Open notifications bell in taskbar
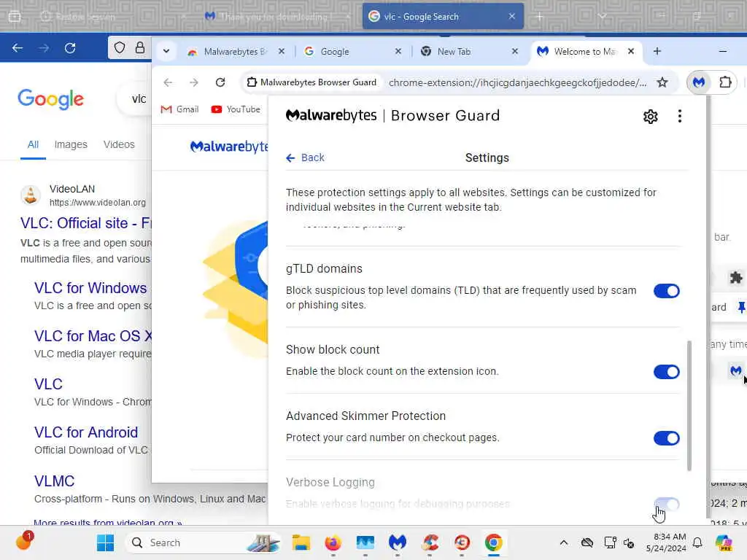 (x=697, y=542)
